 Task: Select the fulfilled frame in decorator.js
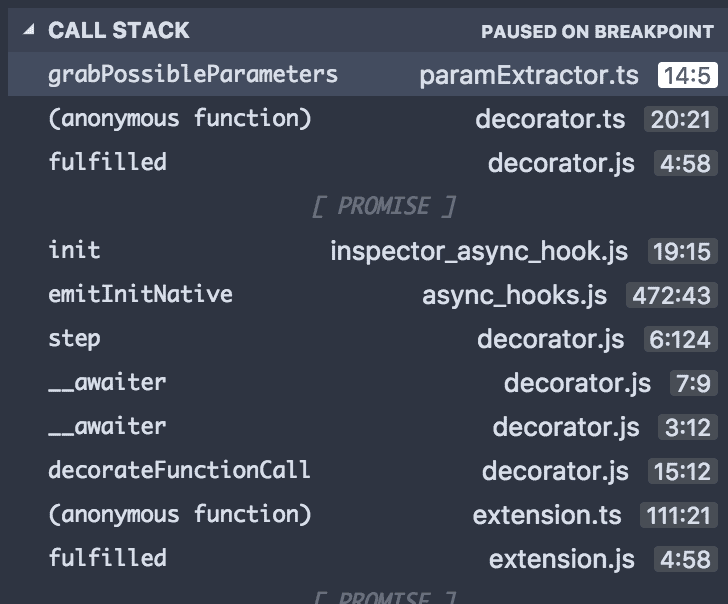tap(107, 162)
